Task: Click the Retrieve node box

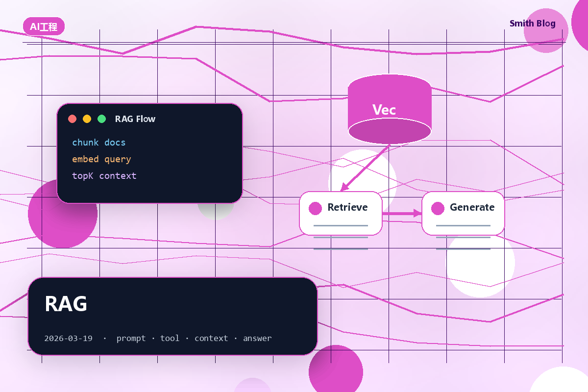Action: point(341,213)
